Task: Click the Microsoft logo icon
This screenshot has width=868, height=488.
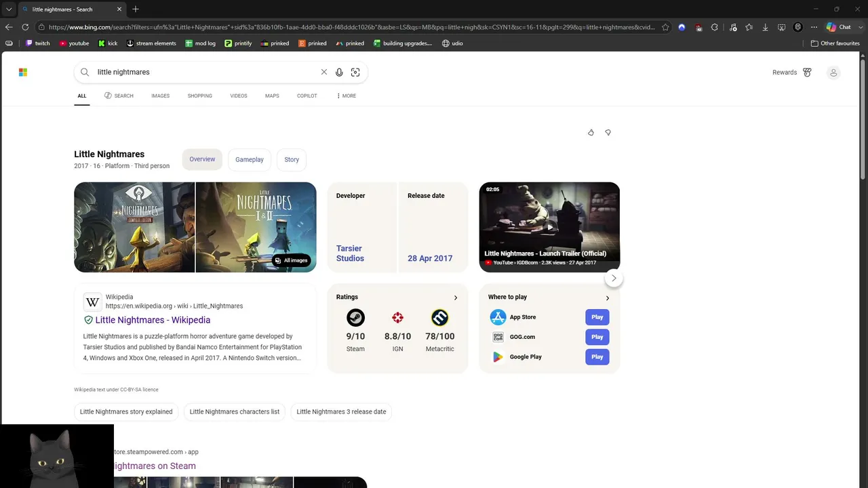Action: point(23,73)
